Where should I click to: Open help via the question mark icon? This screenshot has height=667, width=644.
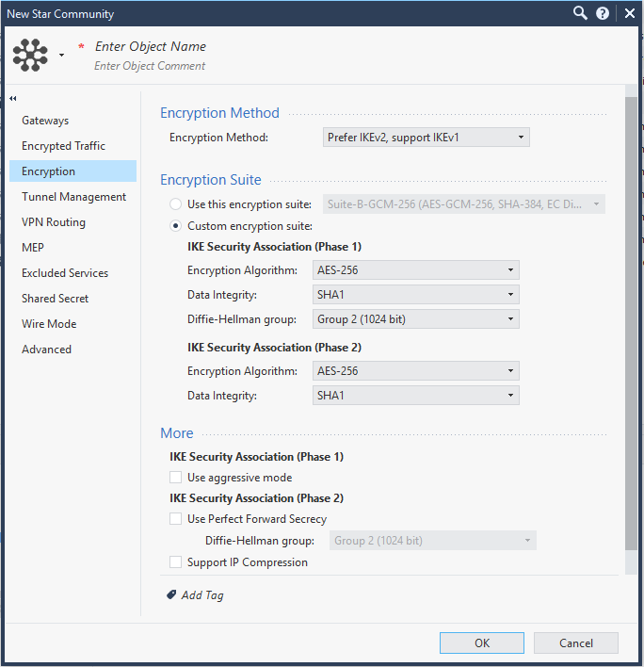603,13
